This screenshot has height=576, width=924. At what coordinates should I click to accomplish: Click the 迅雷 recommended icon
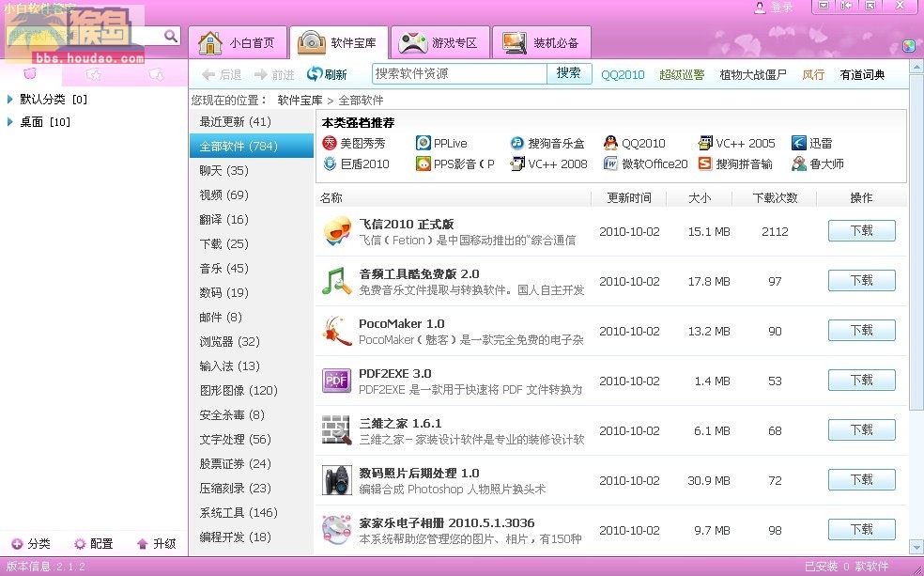click(x=798, y=143)
